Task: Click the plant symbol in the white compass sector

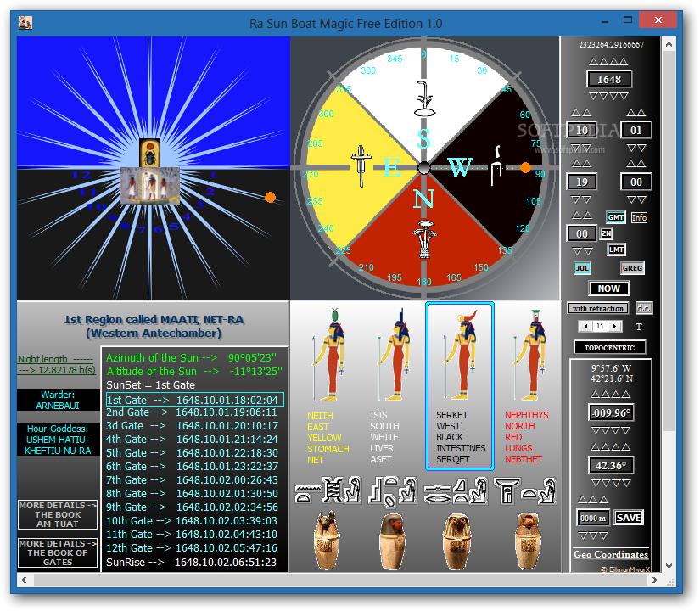Action: coord(424,98)
